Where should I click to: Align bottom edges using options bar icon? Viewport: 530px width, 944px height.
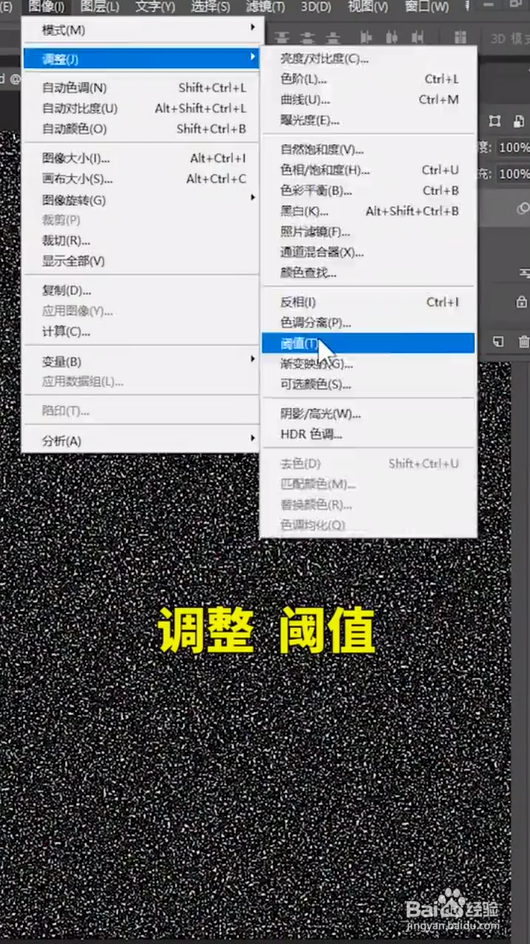pos(332,38)
